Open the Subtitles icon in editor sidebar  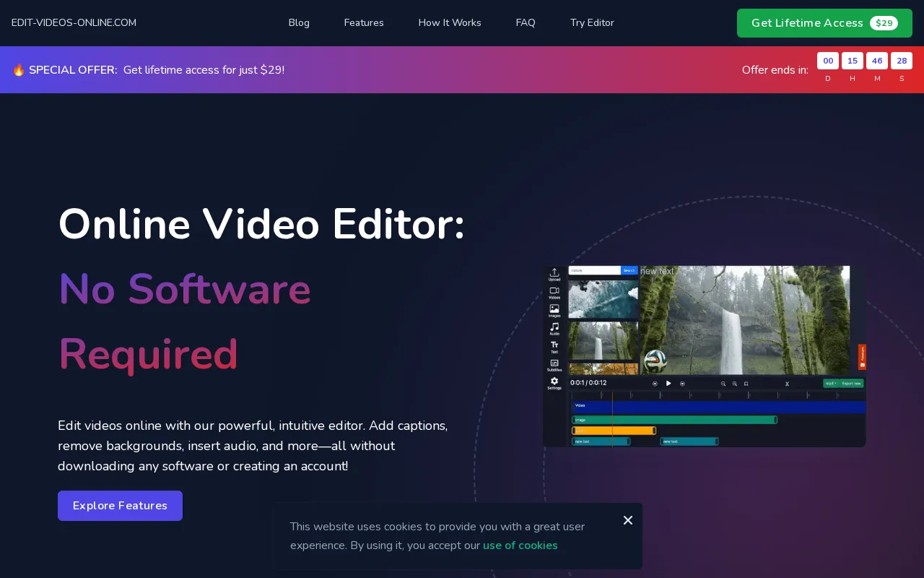coord(554,363)
